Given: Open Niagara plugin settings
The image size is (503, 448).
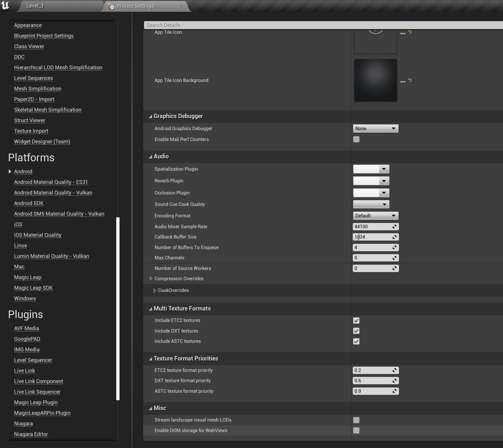Looking at the screenshot, I should coord(24,424).
